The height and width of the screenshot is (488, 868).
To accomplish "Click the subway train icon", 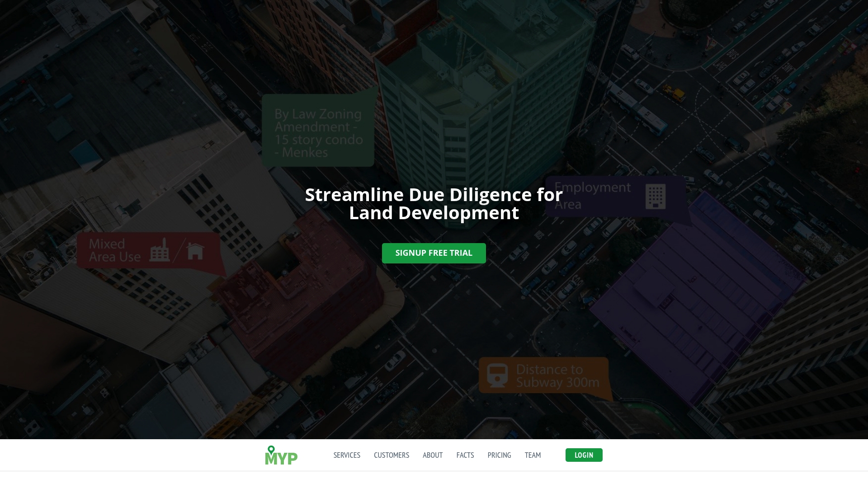I will 497,375.
